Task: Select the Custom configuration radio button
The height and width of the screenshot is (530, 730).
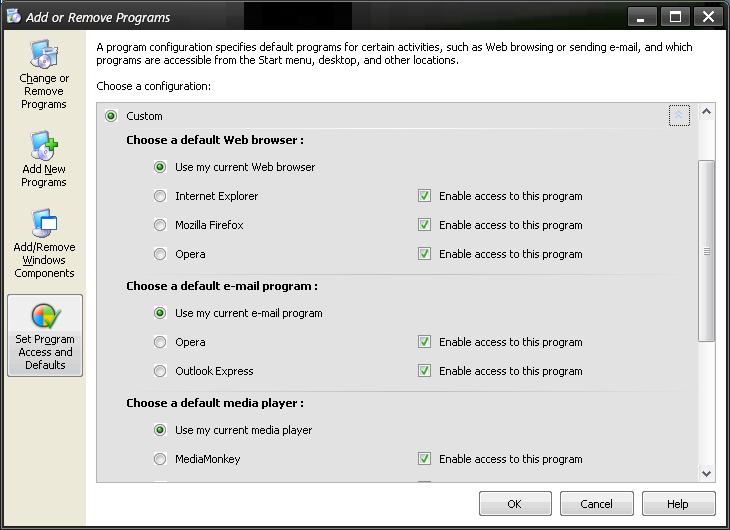Action: (111, 116)
